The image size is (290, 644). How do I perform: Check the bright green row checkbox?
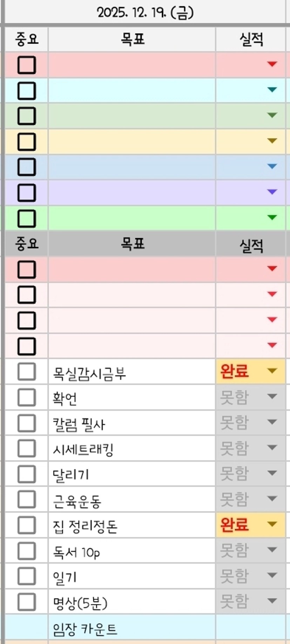pos(27,218)
